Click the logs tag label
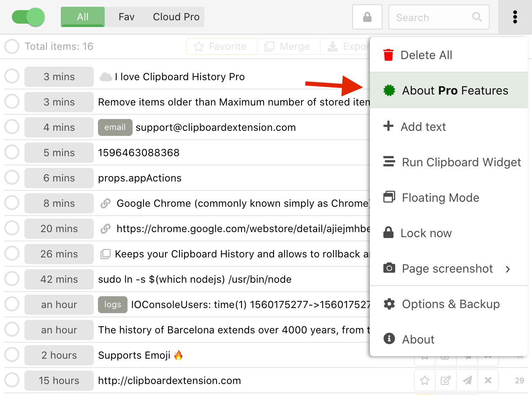Screen dimensions: 532x395 click(x=113, y=305)
